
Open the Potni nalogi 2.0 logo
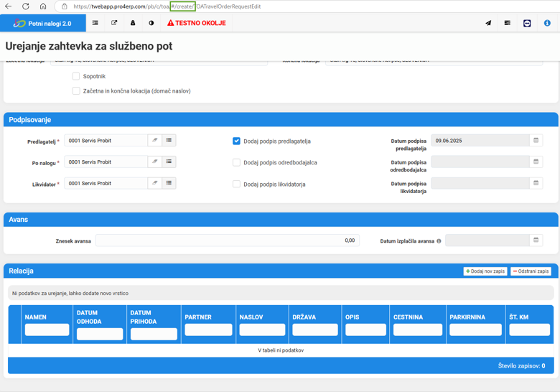[x=43, y=23]
